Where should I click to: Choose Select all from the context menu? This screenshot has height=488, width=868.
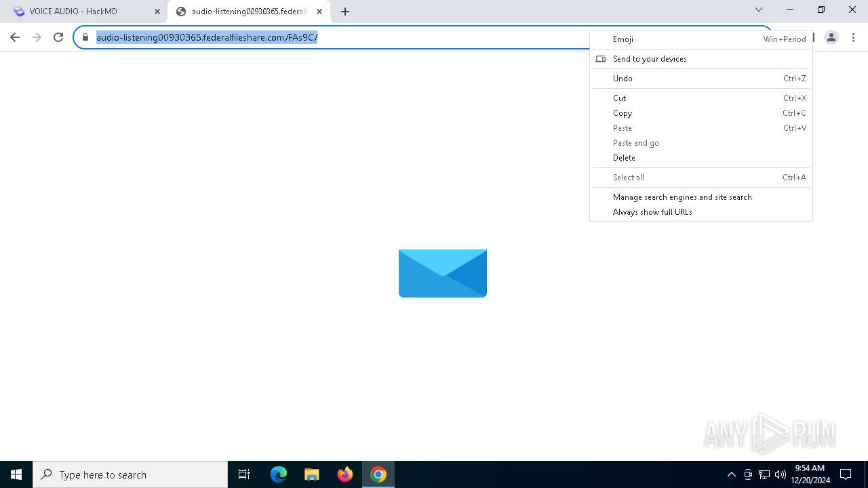click(x=701, y=178)
